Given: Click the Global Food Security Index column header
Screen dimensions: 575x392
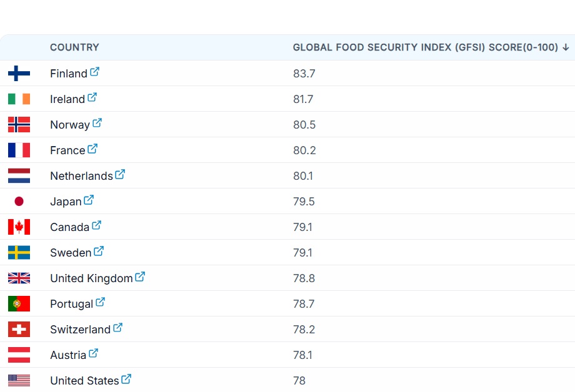Looking at the screenshot, I should [425, 47].
